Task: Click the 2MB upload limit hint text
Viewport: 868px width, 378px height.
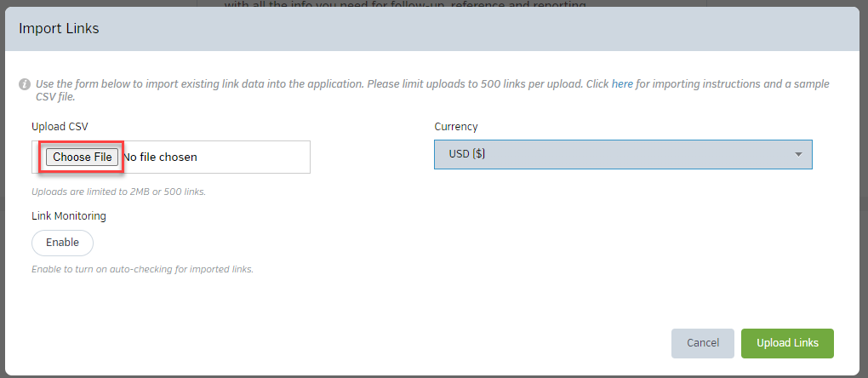Action: point(118,192)
